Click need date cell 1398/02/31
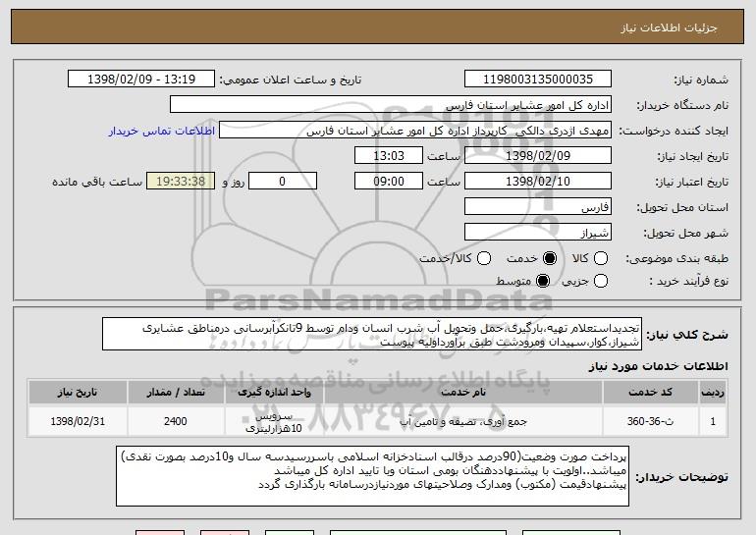Viewport: 756px width, 535px height. tap(78, 421)
